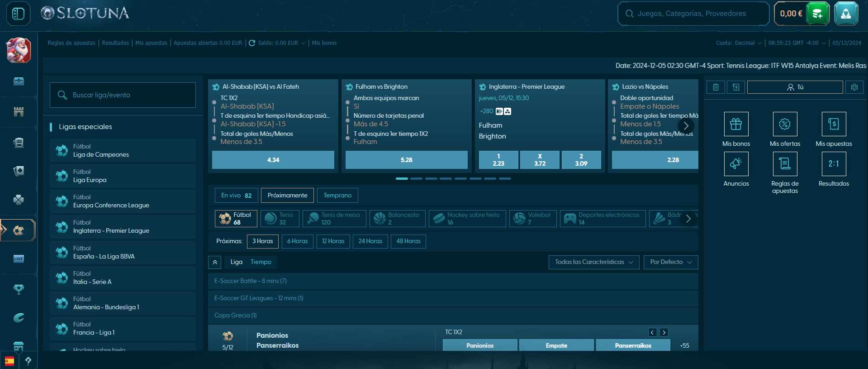
Task: Open the Cuota Decimal odds format dropdown
Action: point(739,43)
